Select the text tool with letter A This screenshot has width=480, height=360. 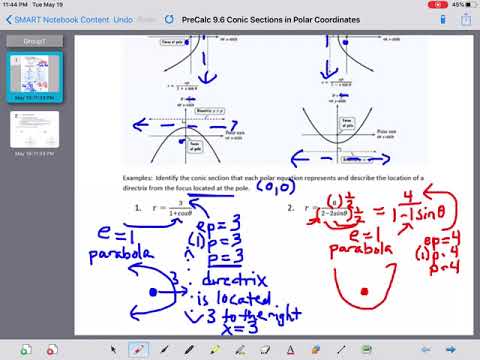tap(290, 349)
